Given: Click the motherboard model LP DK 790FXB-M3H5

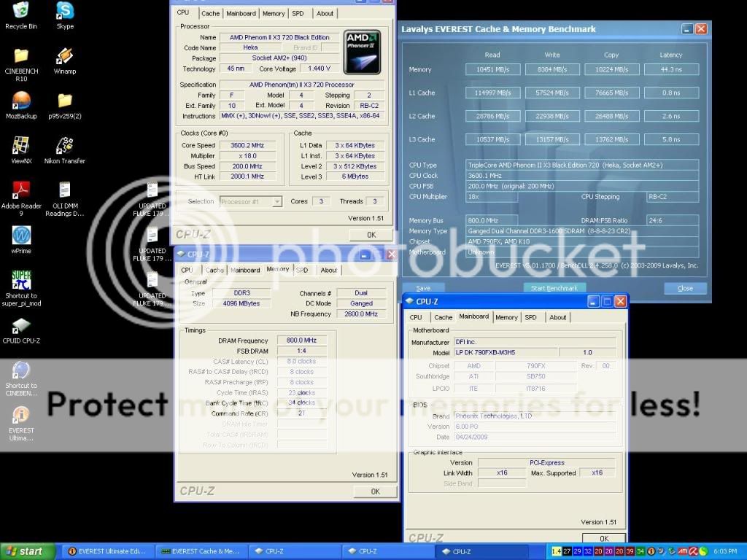Looking at the screenshot, I should [x=506, y=353].
